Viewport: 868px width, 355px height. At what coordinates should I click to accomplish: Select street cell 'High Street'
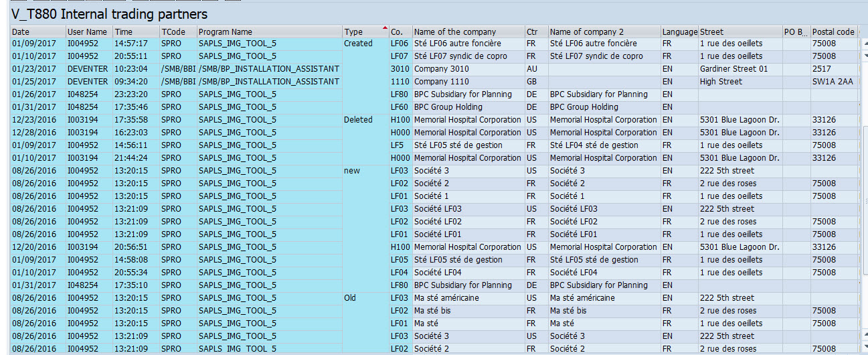point(740,82)
